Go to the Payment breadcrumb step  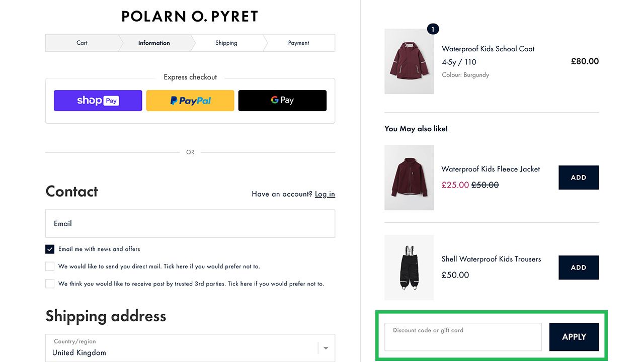click(298, 43)
